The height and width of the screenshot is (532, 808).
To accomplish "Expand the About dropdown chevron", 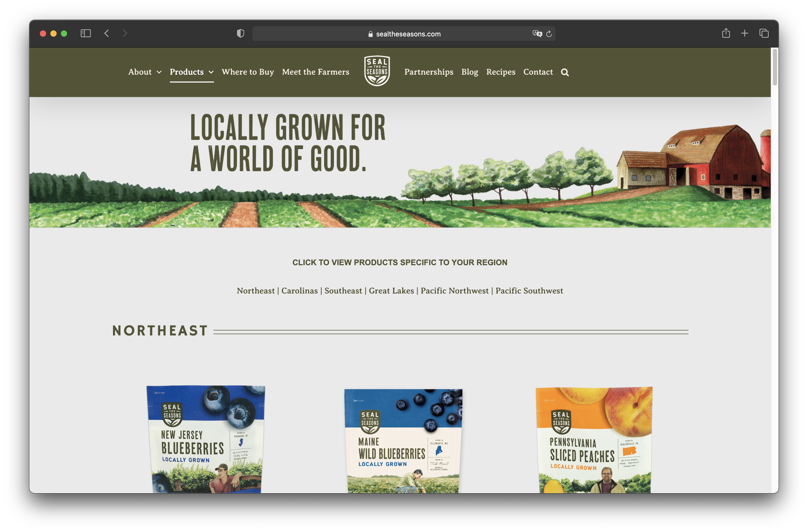I will 159,72.
